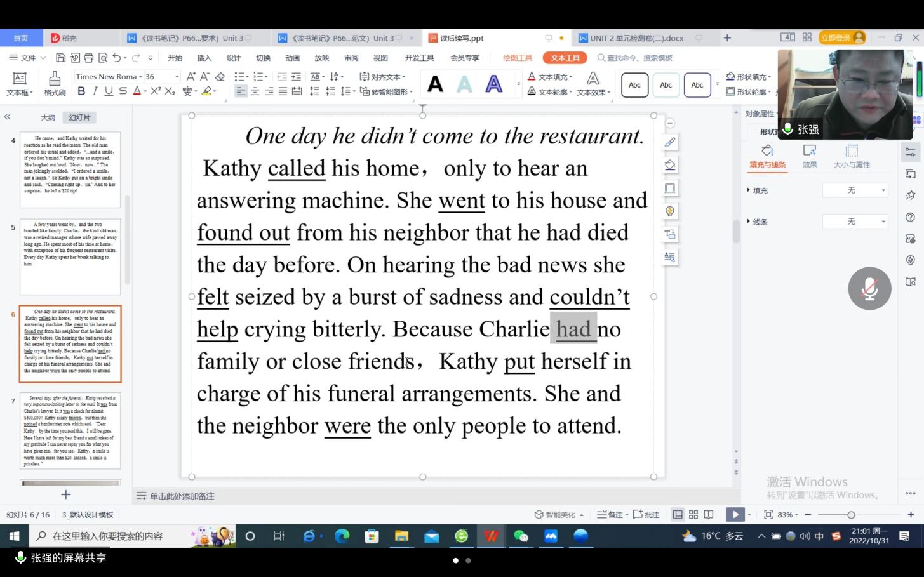The height and width of the screenshot is (577, 924).
Task: Open font color dropdown arrow
Action: (x=145, y=91)
